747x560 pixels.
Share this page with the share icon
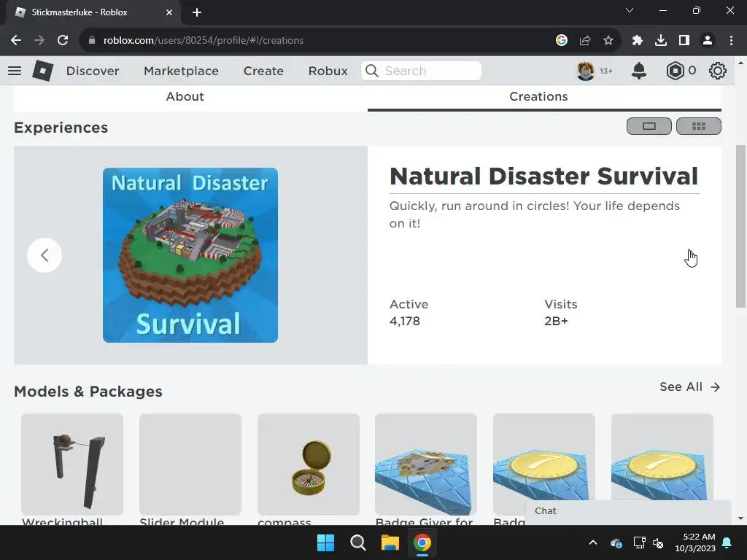585,41
